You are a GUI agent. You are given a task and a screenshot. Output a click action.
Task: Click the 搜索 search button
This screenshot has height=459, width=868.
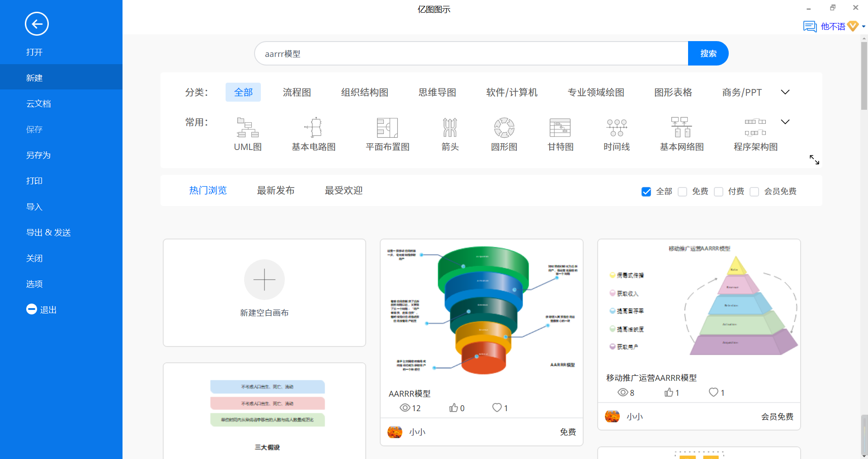[x=708, y=53]
